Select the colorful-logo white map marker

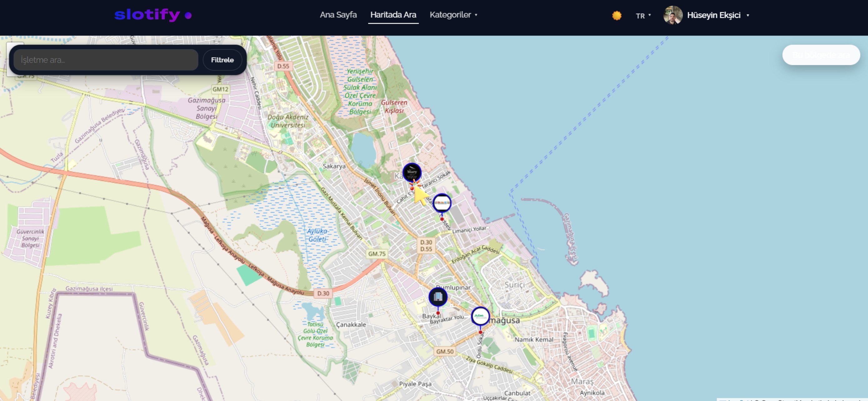[x=442, y=203]
